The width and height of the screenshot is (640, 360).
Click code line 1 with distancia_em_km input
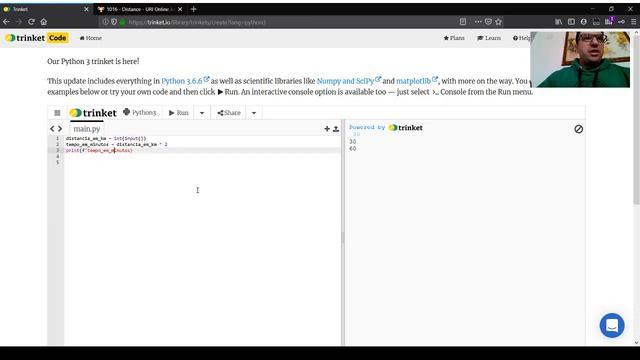(106, 138)
